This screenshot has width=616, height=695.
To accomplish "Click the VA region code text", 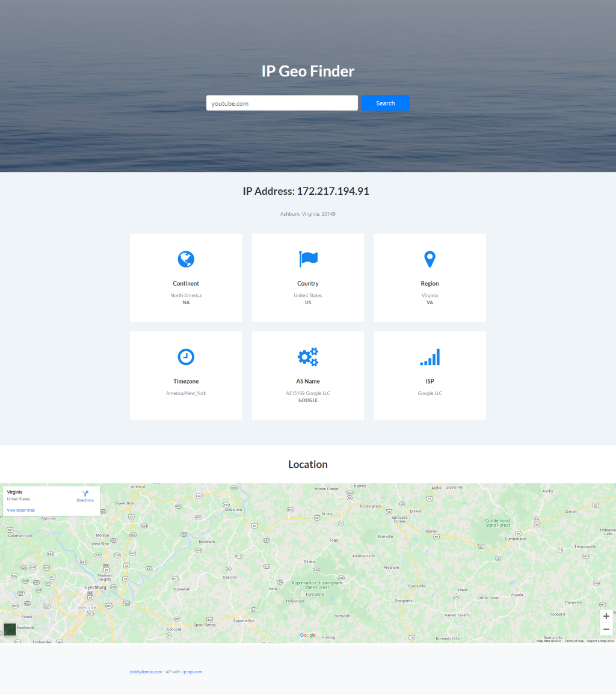I will pos(430,303).
